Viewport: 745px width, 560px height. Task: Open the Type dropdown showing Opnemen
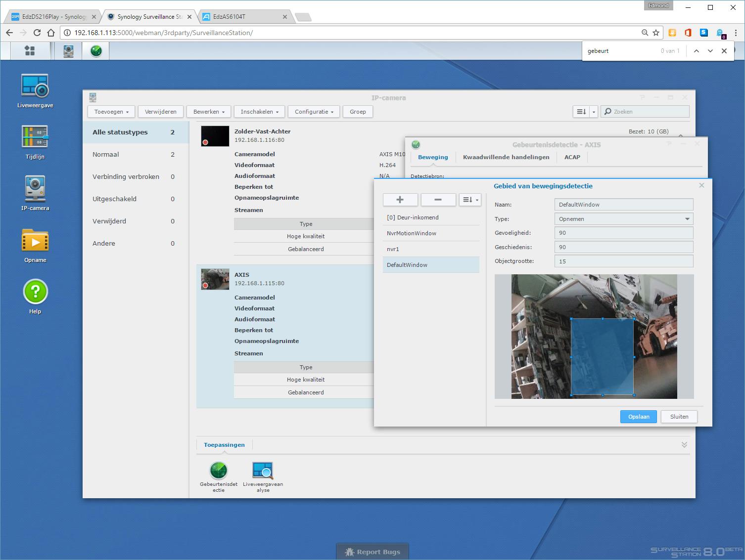623,219
